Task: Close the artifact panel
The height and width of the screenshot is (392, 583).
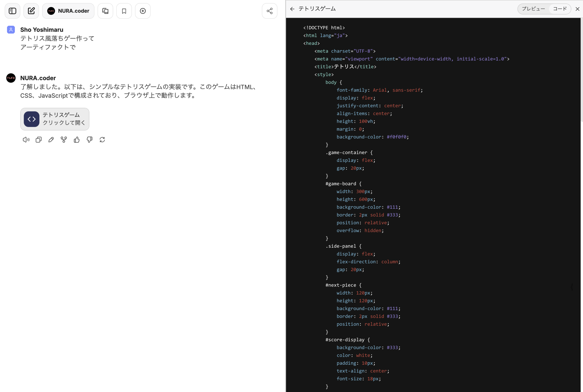Action: (577, 9)
